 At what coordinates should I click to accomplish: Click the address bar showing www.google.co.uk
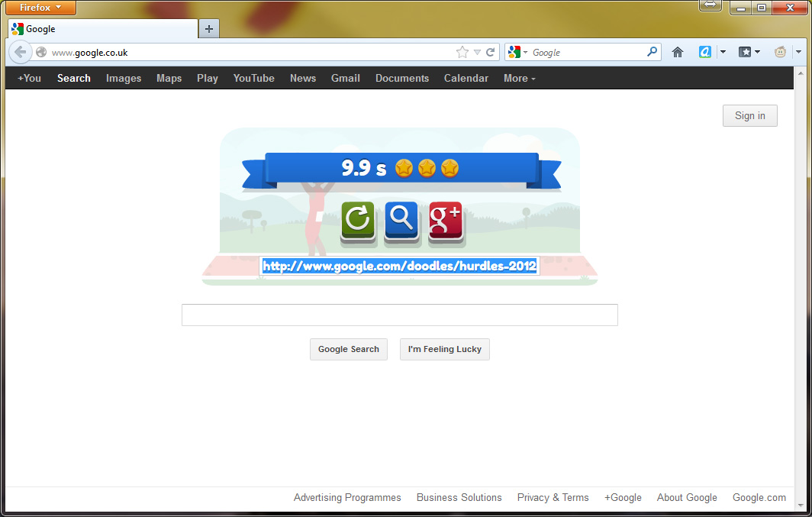coord(249,53)
